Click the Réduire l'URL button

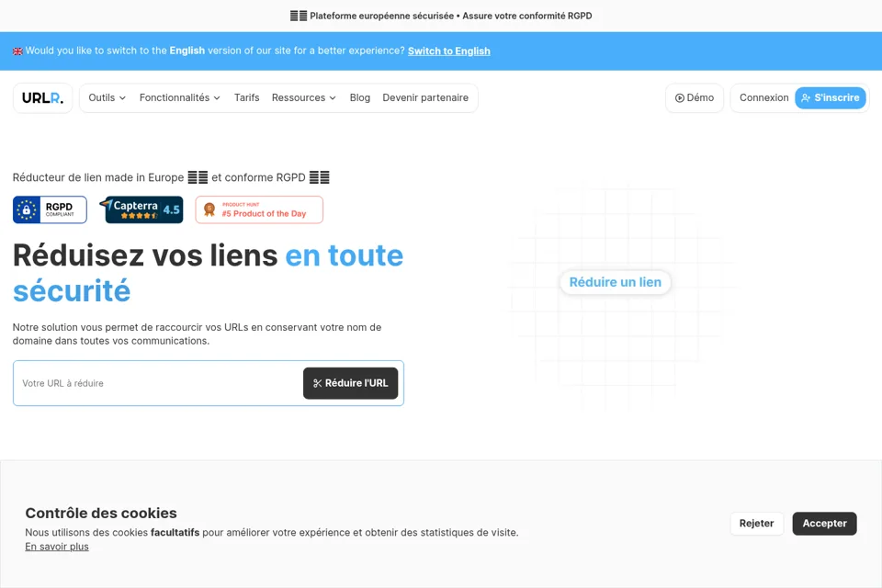tap(350, 383)
